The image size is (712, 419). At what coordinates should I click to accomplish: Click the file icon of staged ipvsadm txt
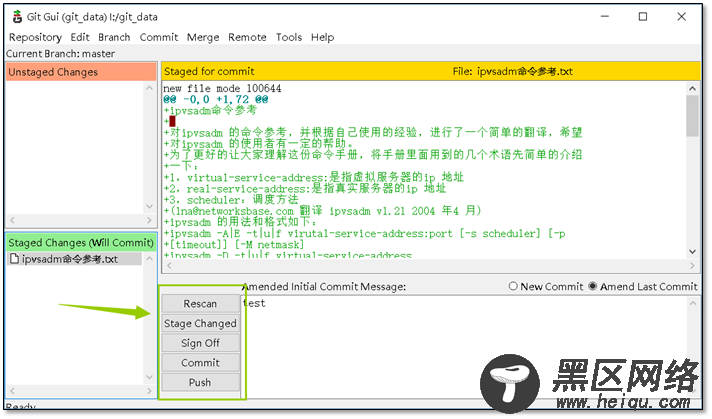14,259
